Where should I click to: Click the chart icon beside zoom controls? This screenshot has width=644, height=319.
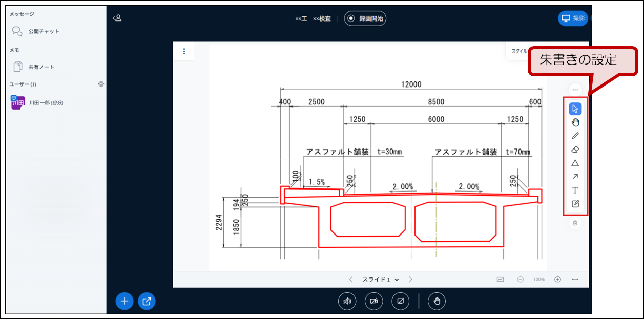pyautogui.click(x=500, y=280)
